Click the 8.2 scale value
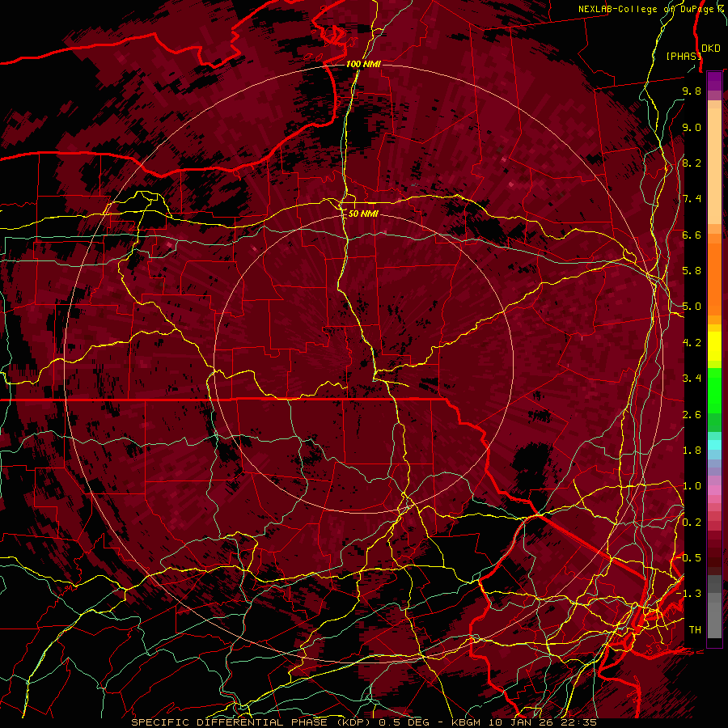Viewport: 728px width, 728px height. (x=692, y=163)
